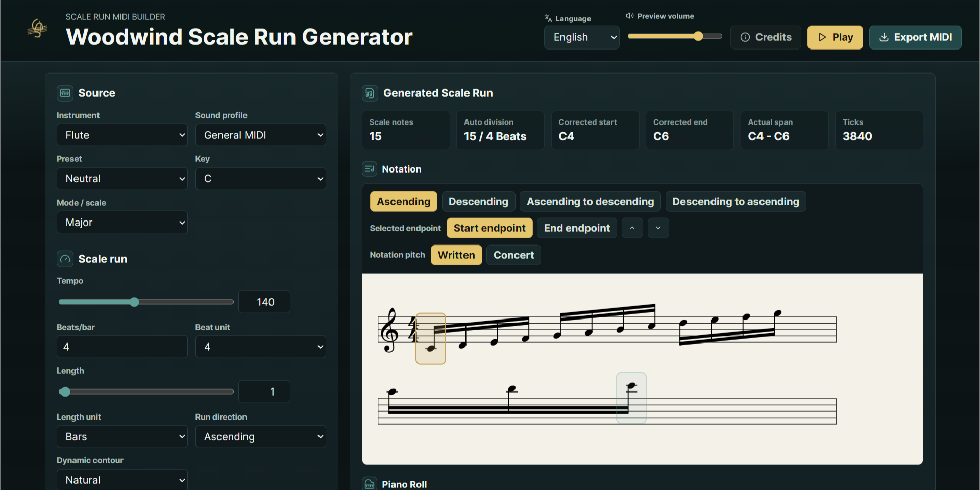Screen dimensions: 980x490
Task: Click the Scale notes 15 stat card
Action: 406,130
